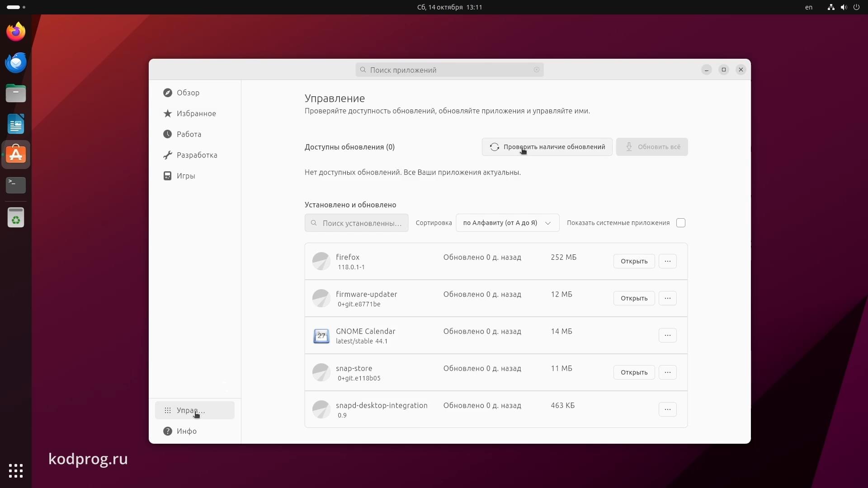Image resolution: width=868 pixels, height=488 pixels.
Task: Focus the Поиск приложений search field
Action: point(449,70)
